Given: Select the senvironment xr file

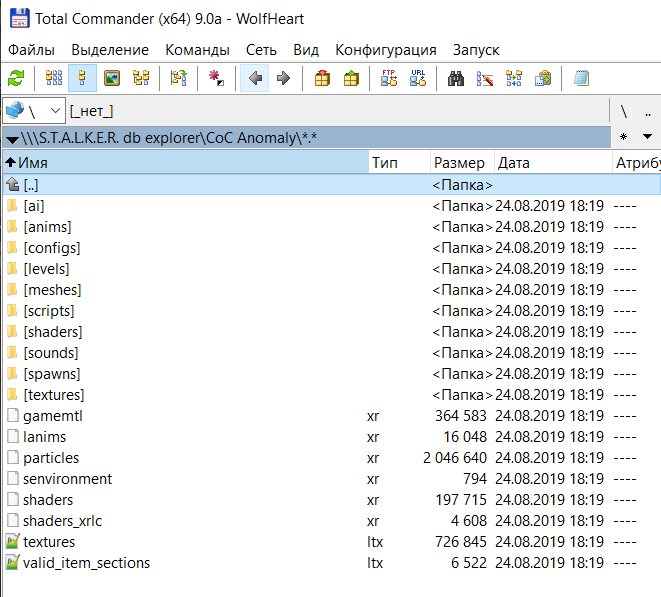Looking at the screenshot, I should coord(331,479).
